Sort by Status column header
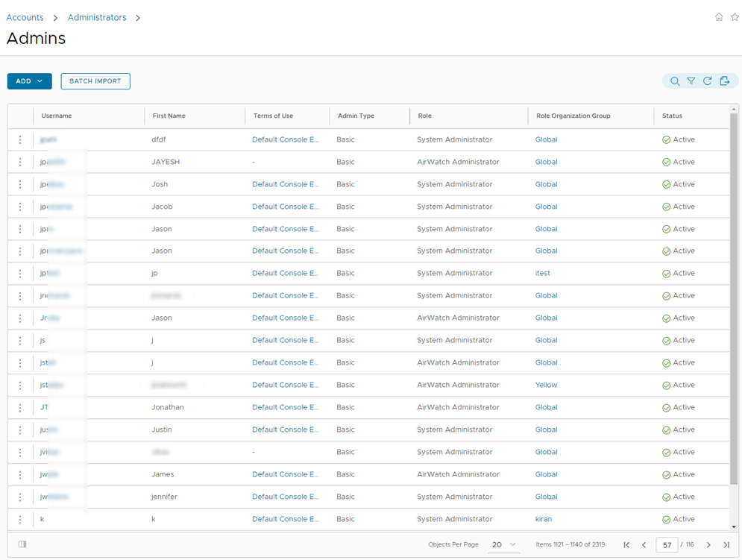This screenshot has width=742, height=560. click(672, 116)
